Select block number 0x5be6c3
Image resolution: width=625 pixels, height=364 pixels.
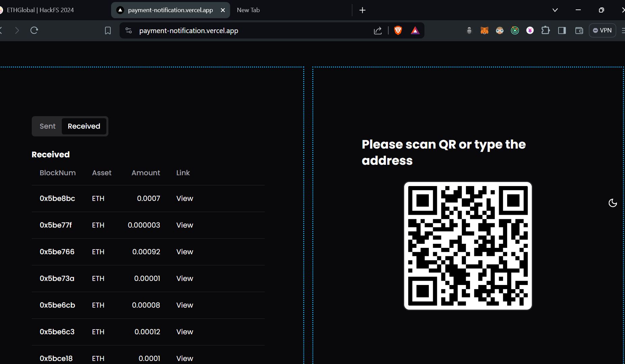[57, 332]
